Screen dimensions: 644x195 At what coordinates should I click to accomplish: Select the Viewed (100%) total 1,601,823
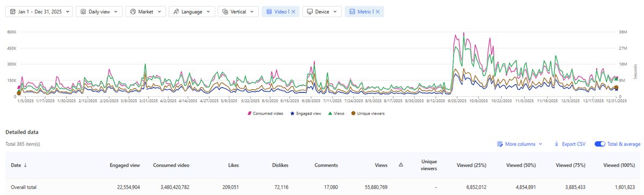click(626, 187)
